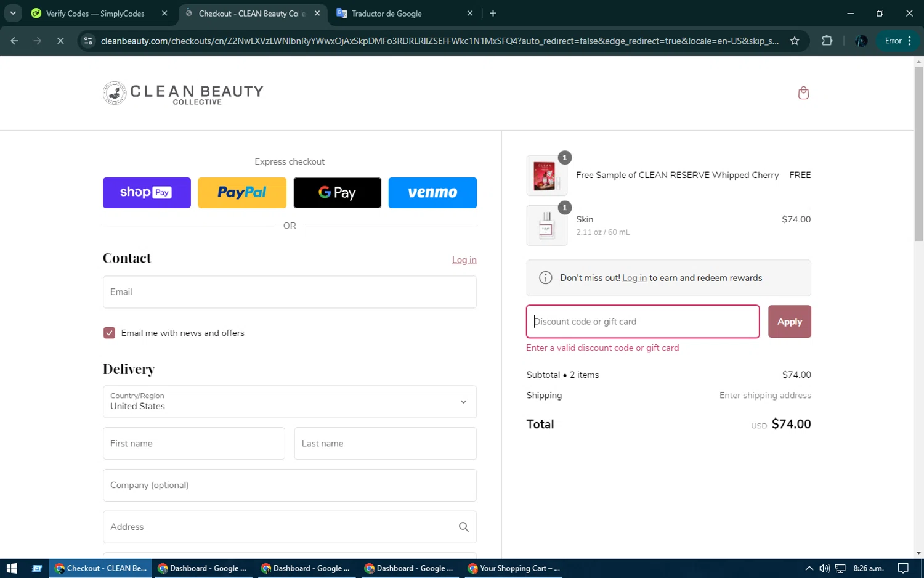Focus the Email input field
This screenshot has height=578, width=924.
pos(290,292)
